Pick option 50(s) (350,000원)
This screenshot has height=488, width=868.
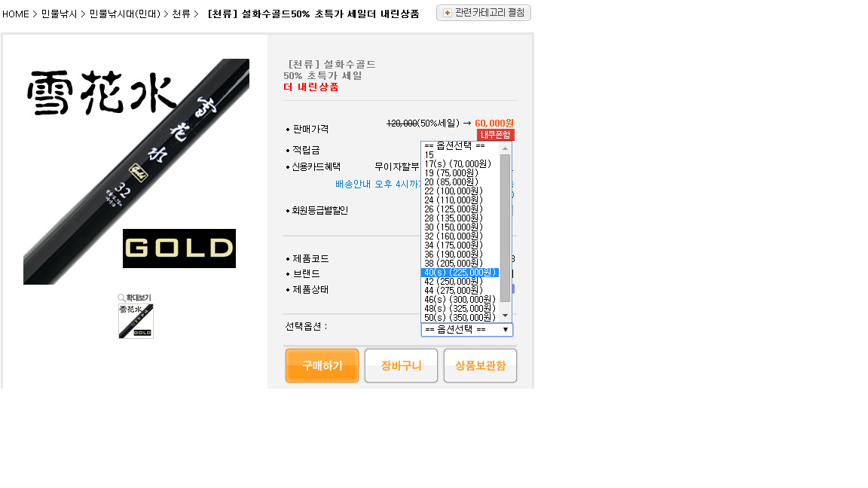(x=460, y=318)
